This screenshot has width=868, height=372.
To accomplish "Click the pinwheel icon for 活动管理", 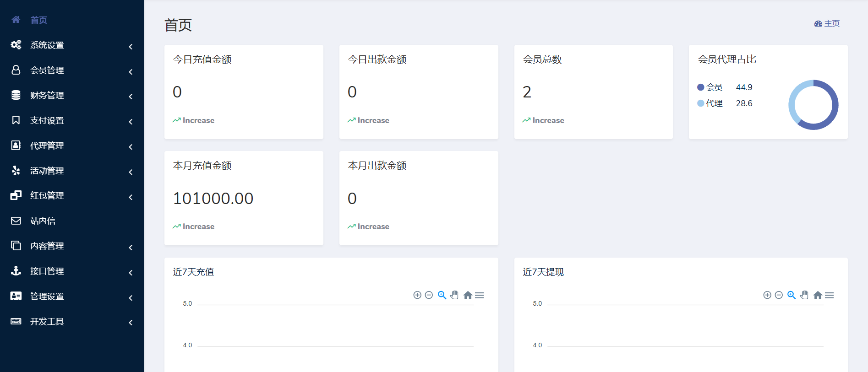I will pyautogui.click(x=16, y=171).
